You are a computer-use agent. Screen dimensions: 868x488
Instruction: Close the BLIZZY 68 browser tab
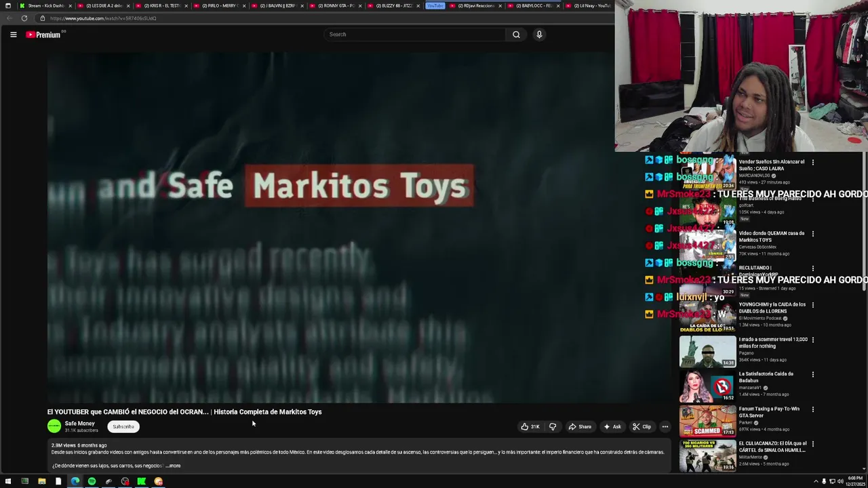coord(418,5)
